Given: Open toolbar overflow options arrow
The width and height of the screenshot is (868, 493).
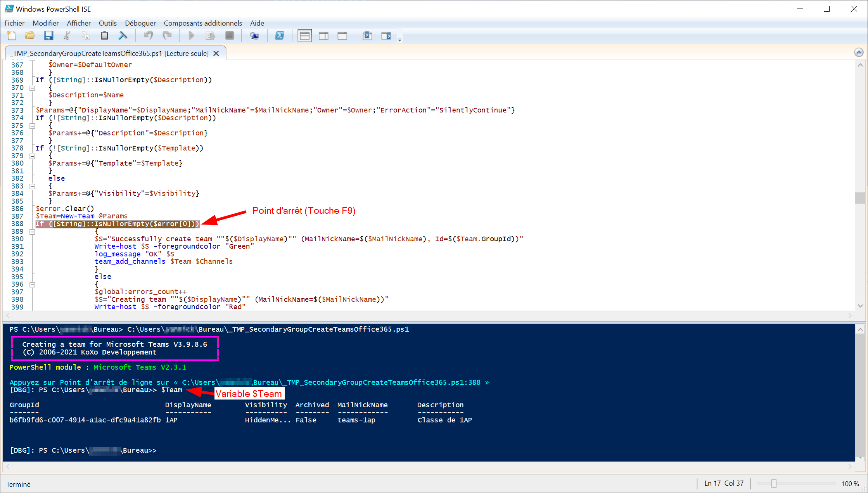Looking at the screenshot, I should [x=400, y=39].
